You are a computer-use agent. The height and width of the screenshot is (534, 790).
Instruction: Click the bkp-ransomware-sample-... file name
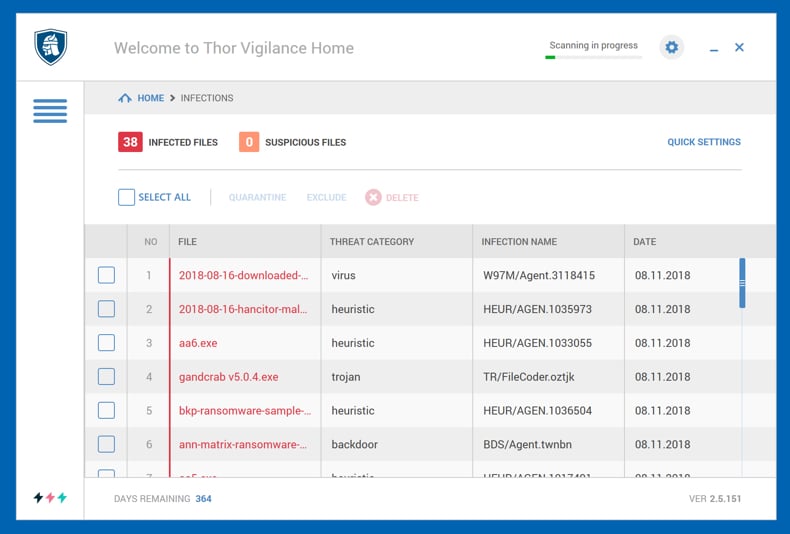(245, 411)
